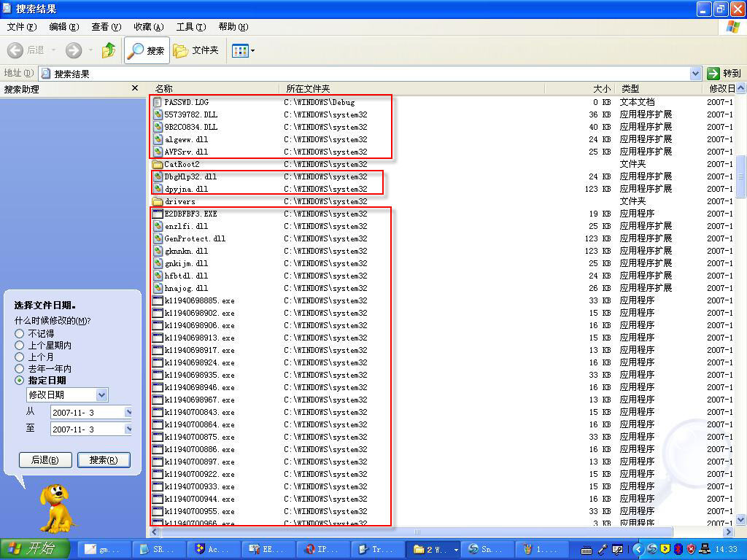
Task: Expand the address bar dropdown
Action: point(695,74)
